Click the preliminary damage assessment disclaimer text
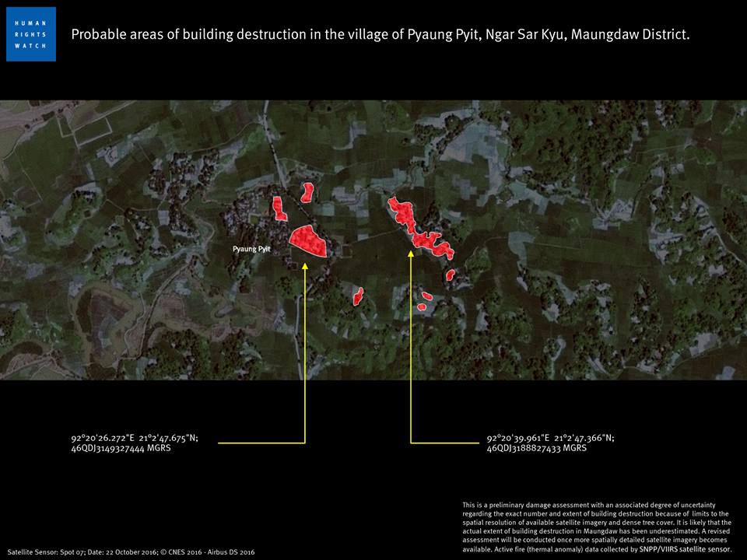Screen dimensions: 747x560 (x=597, y=527)
